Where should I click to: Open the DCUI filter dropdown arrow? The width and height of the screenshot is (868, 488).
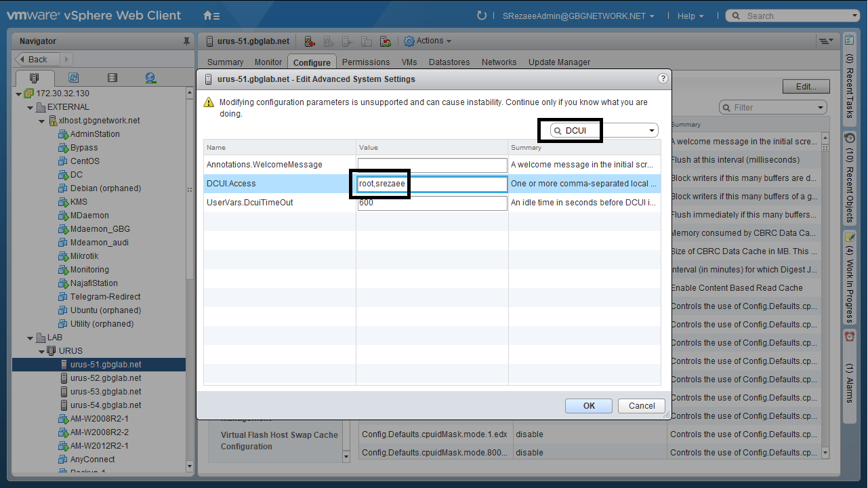click(652, 131)
